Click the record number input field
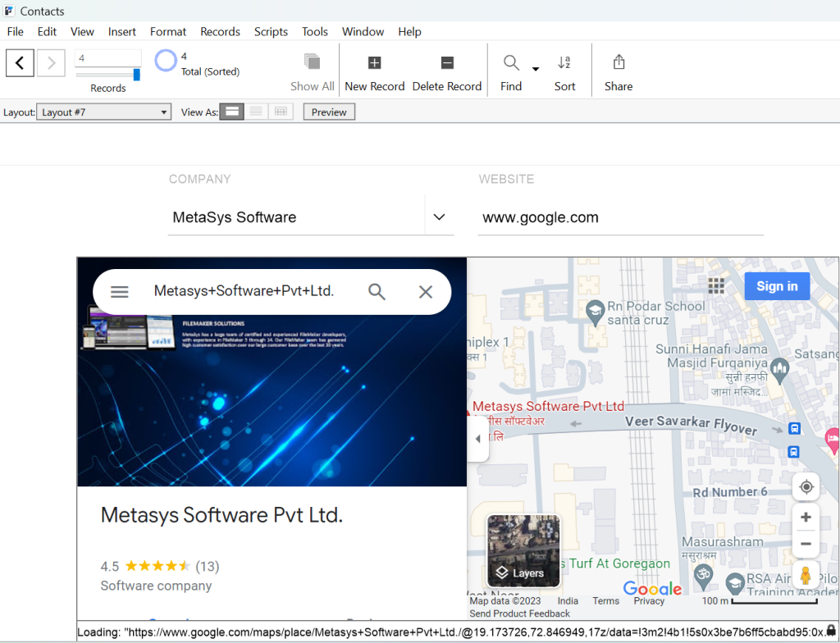Image resolution: width=840 pixels, height=643 pixels. click(x=107, y=57)
